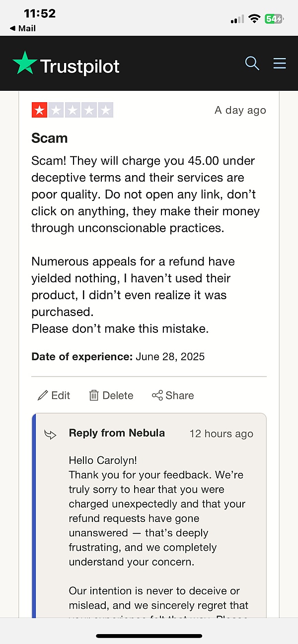Tap the Share nodes icon

[157, 395]
